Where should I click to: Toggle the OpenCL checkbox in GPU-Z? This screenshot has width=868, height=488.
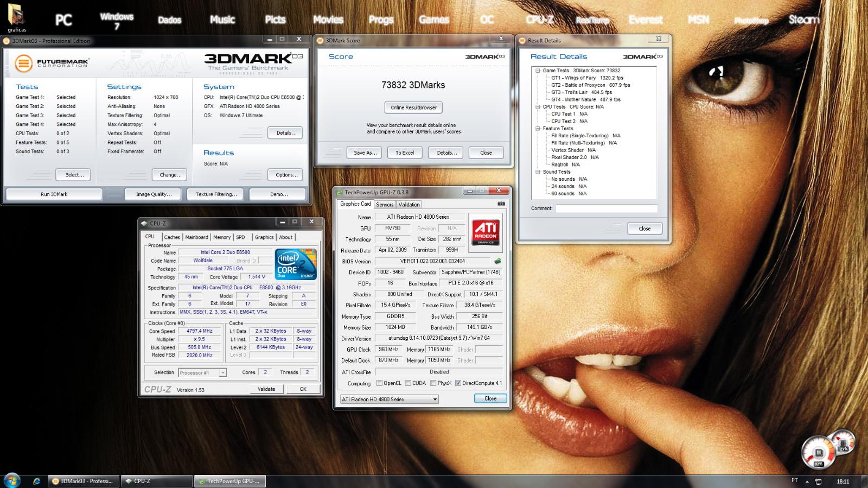379,383
